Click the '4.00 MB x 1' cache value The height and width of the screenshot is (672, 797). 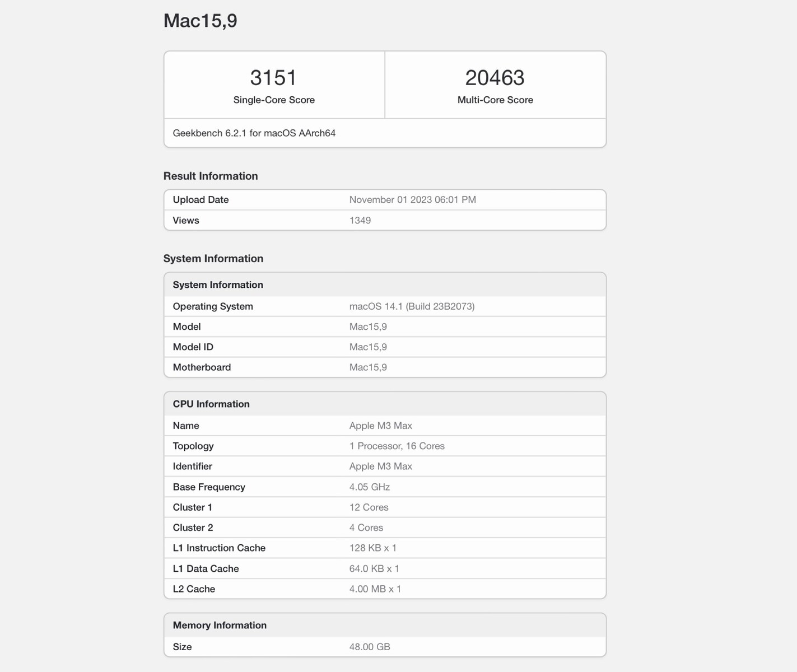[375, 589]
